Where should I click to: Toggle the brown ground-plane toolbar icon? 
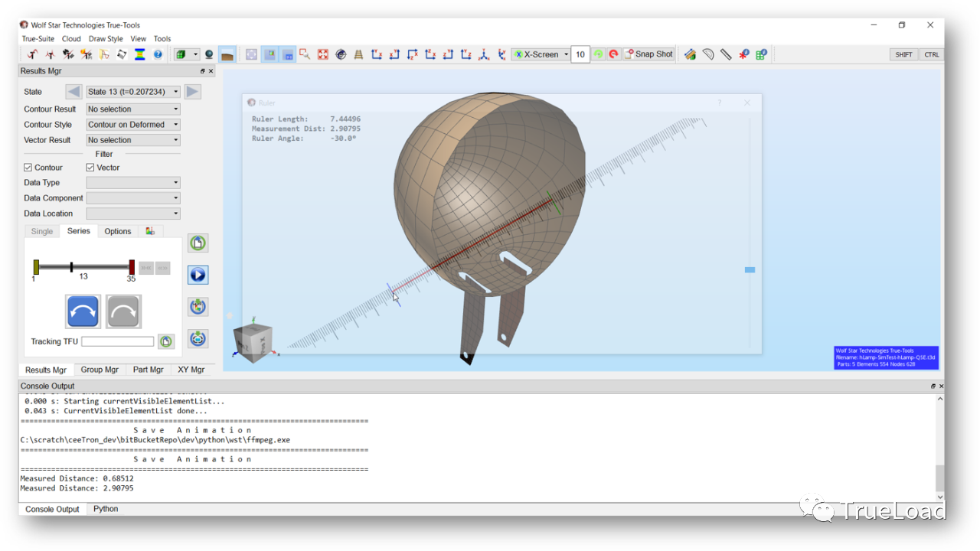pyautogui.click(x=227, y=54)
